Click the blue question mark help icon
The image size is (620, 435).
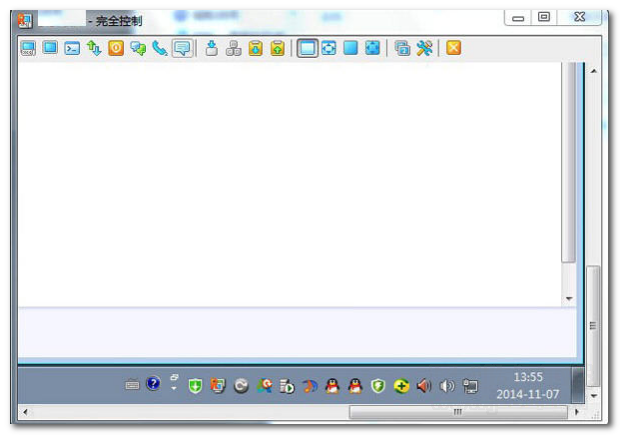[153, 384]
